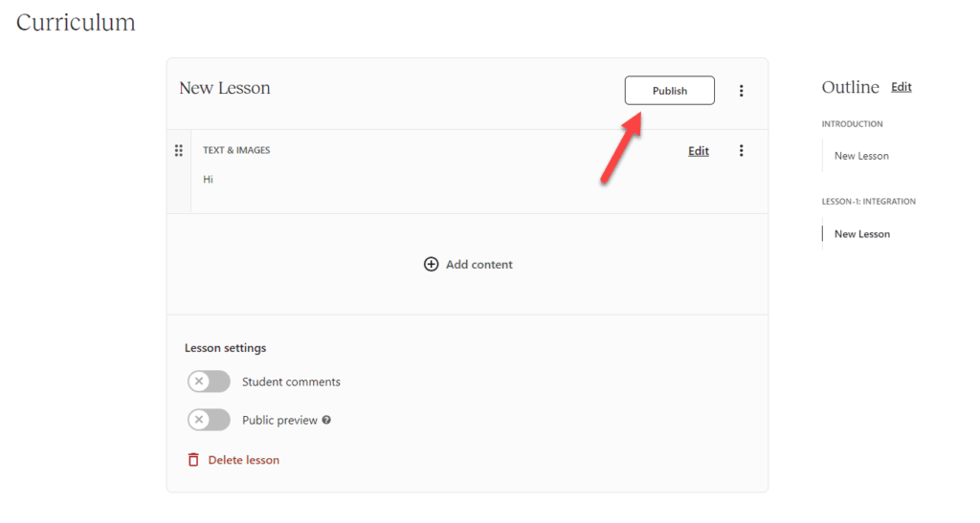Toggle Public preview switch
This screenshot has height=523, width=980.
[209, 420]
